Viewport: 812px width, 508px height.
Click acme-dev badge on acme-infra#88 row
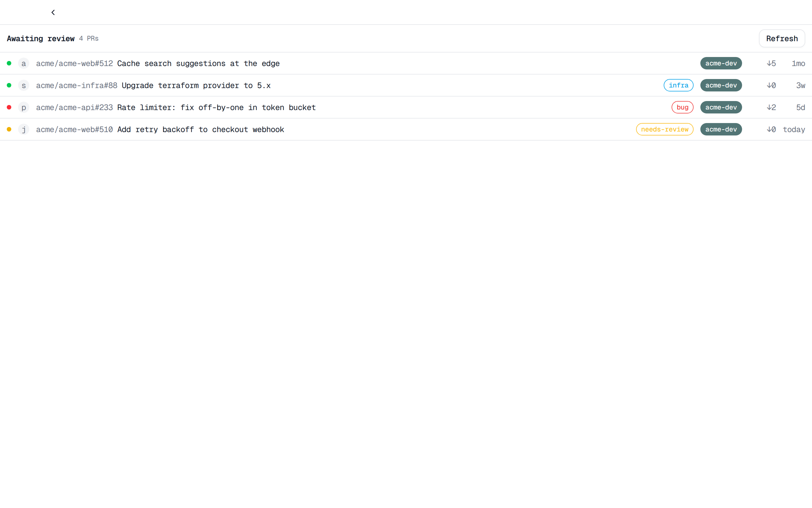pos(721,85)
